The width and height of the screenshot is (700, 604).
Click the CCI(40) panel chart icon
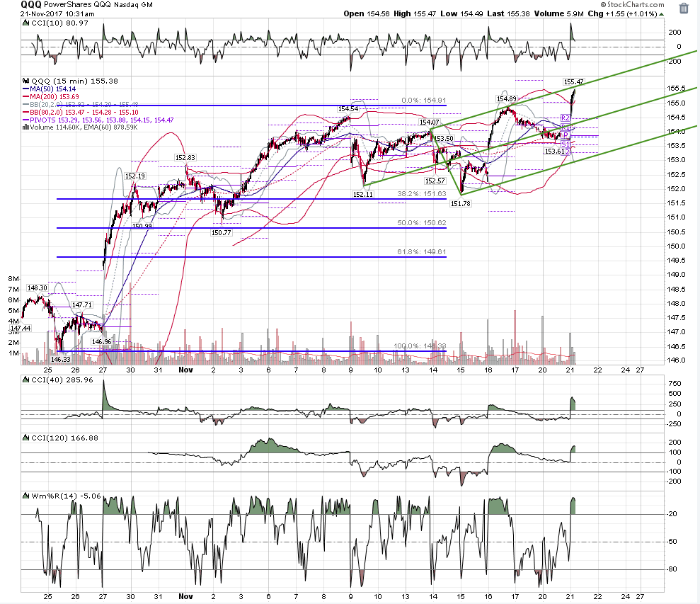pyautogui.click(x=26, y=380)
